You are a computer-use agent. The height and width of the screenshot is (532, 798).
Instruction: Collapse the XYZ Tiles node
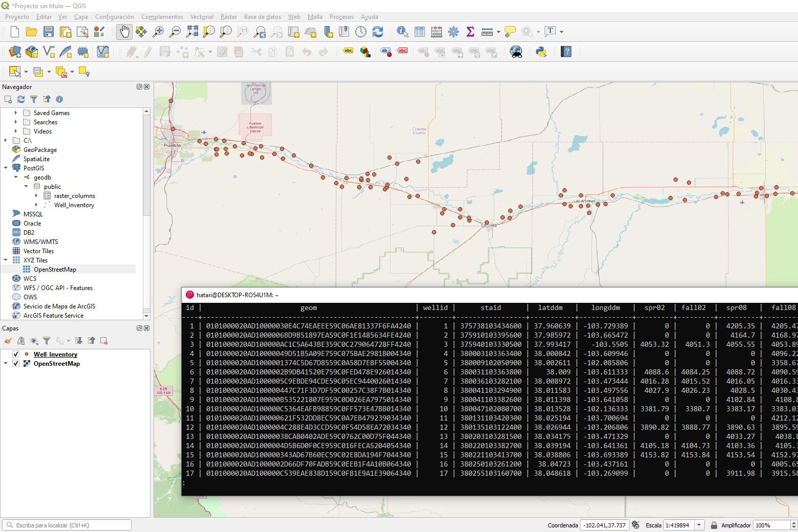click(6, 260)
